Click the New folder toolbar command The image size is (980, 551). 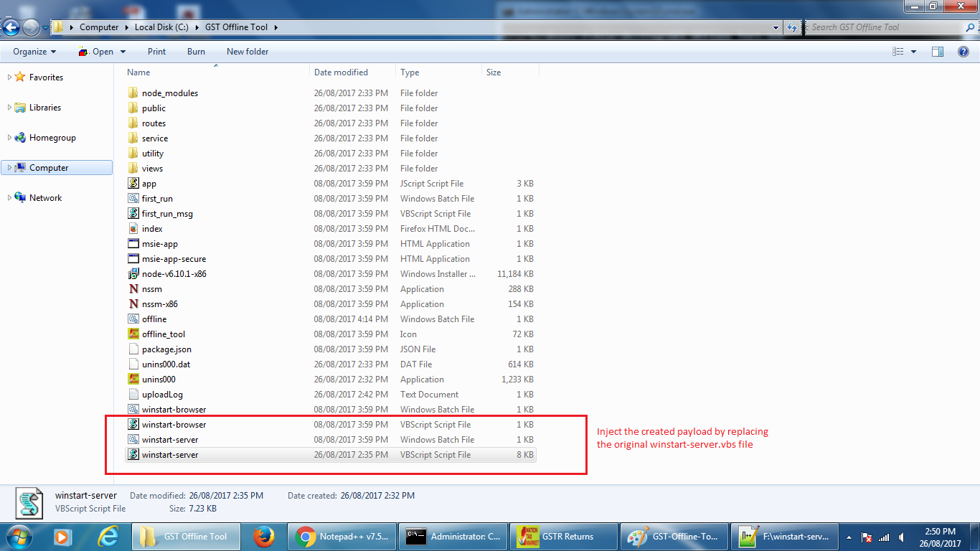(x=248, y=52)
